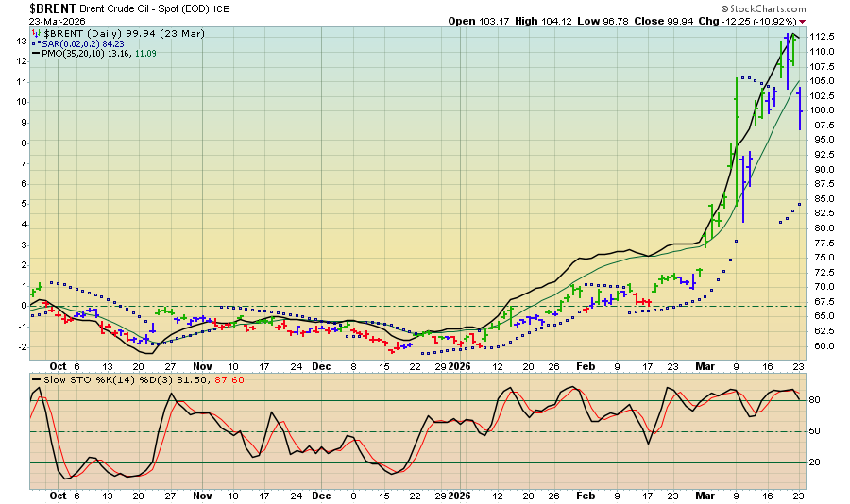Click the Nov label on stochastic panel axis
The width and height of the screenshot is (850, 504).
click(202, 496)
